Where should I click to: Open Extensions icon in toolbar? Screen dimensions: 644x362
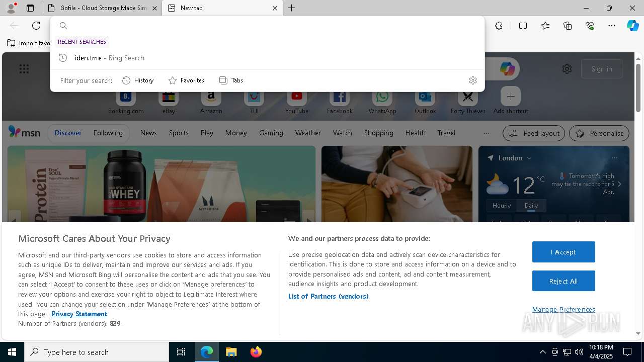click(x=499, y=26)
